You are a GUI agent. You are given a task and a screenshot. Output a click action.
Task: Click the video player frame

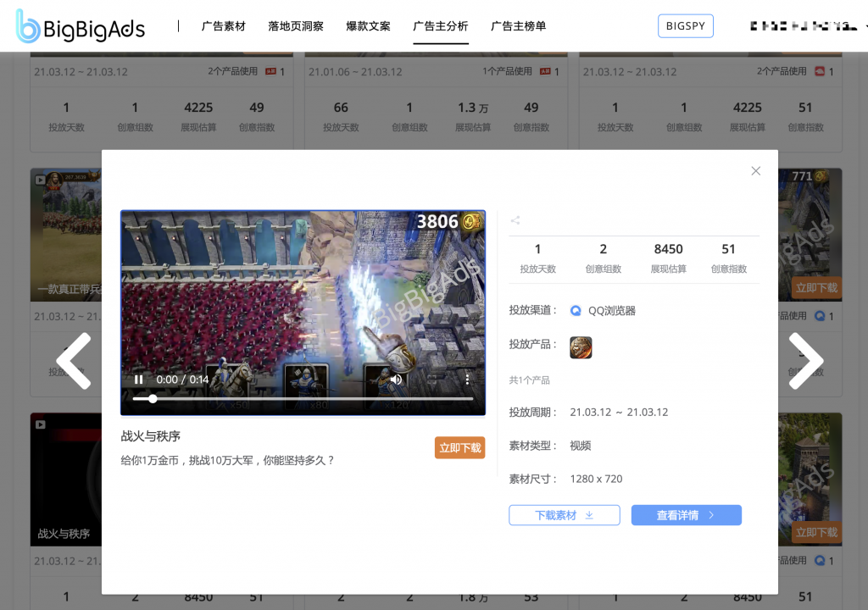point(303,313)
